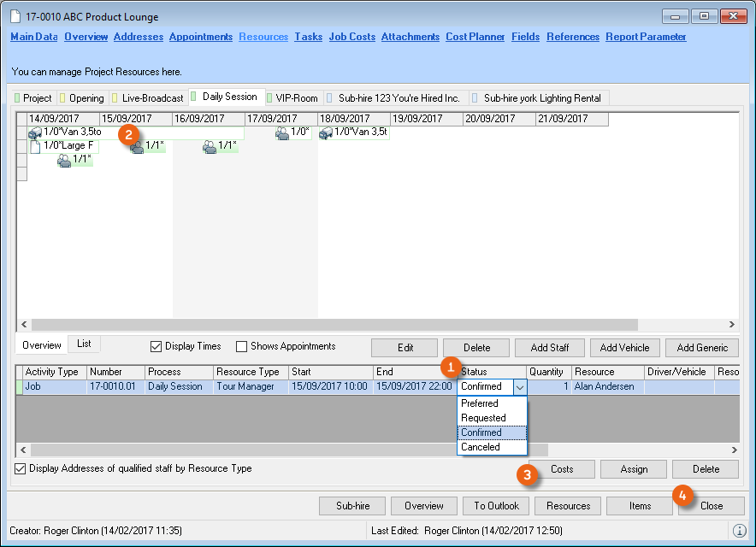Switch to the VIP-Room tab
The image size is (756, 547).
point(296,98)
